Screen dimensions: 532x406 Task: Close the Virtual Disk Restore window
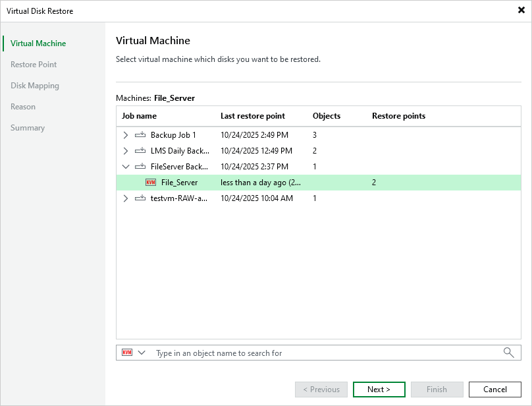point(521,10)
